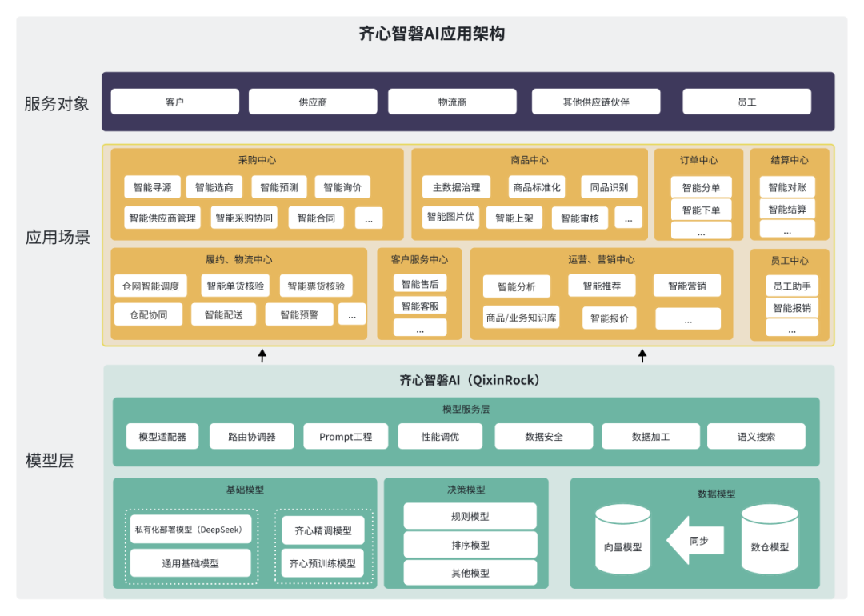Click the 智能客服 item

pyautogui.click(x=420, y=306)
